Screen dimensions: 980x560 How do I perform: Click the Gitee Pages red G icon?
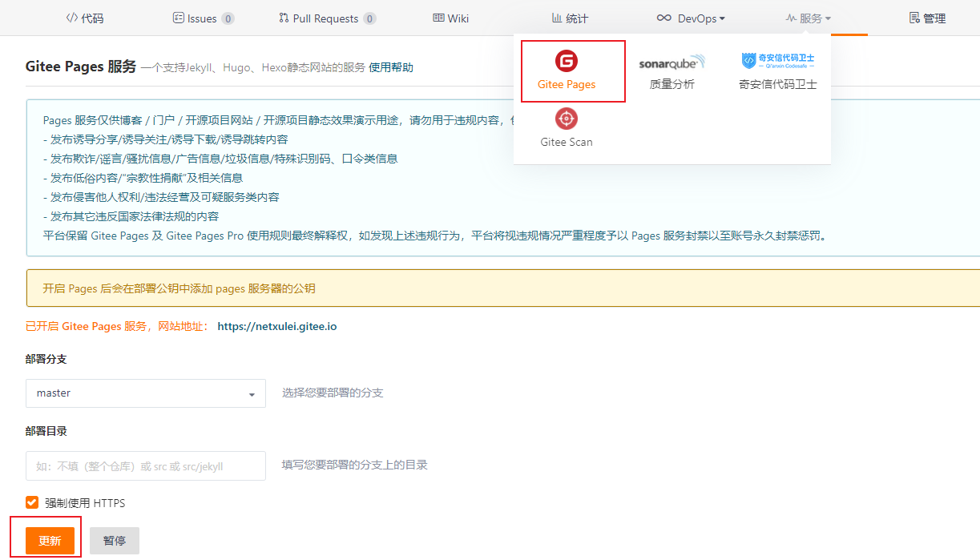[x=567, y=61]
